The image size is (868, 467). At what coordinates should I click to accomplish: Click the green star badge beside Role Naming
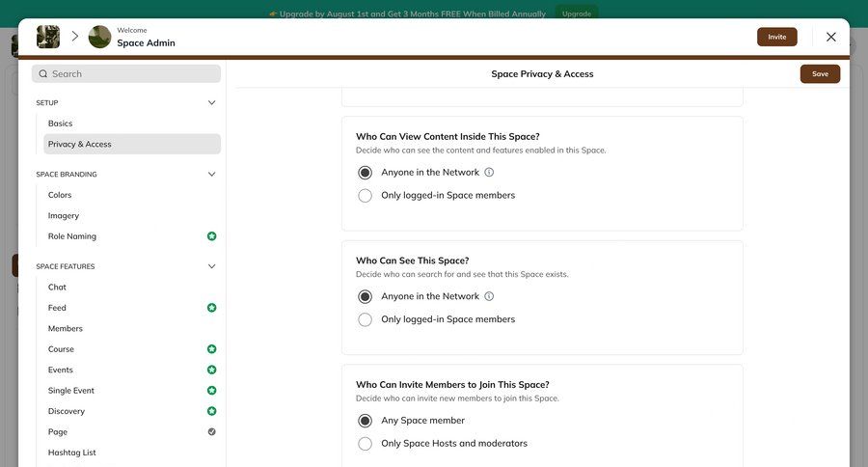pos(211,236)
